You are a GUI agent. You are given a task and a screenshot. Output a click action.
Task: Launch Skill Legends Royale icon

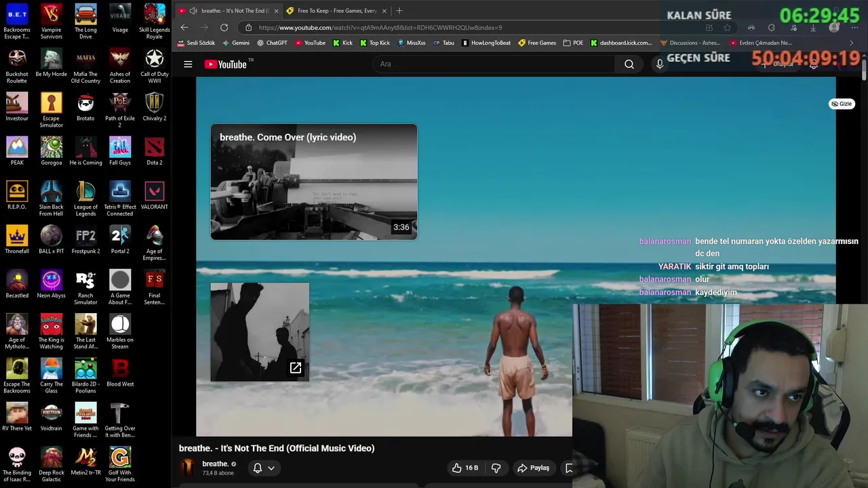click(x=155, y=22)
